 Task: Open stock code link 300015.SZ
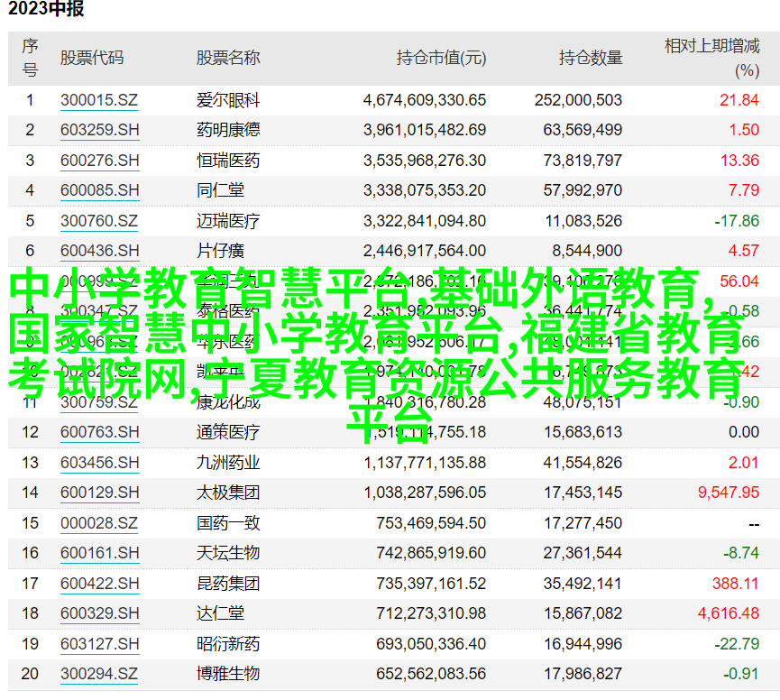click(x=99, y=100)
